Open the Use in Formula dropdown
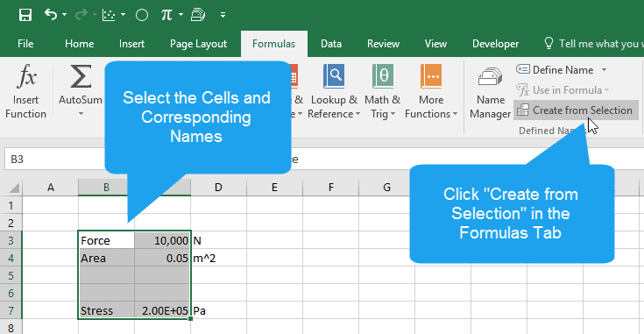The width and height of the screenshot is (644, 334). click(x=563, y=90)
